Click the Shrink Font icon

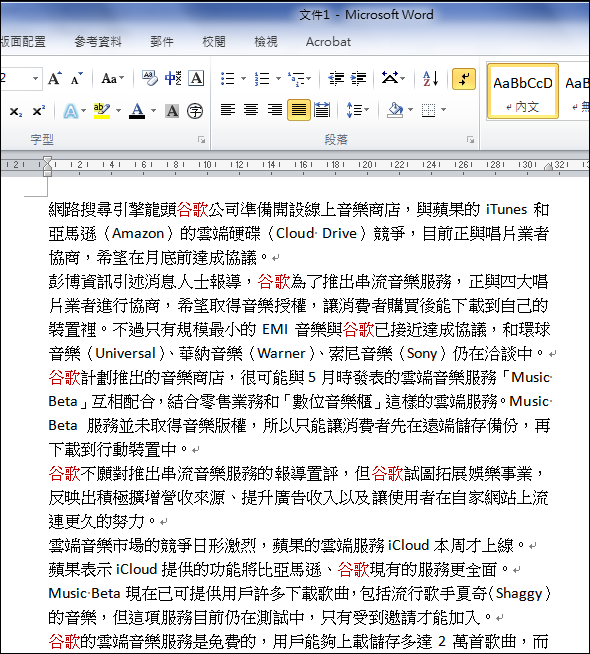click(76, 78)
